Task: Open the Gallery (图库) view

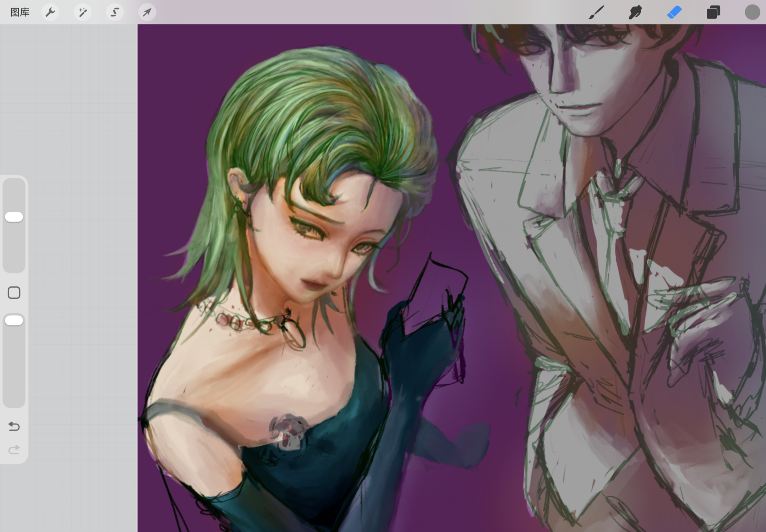Action: point(20,12)
